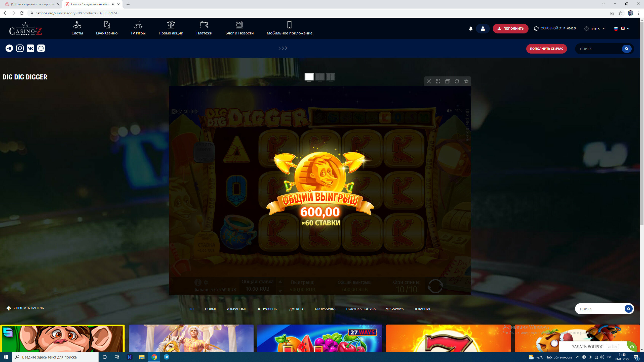Open the VK social link icon
The image size is (644, 362).
tap(30, 48)
